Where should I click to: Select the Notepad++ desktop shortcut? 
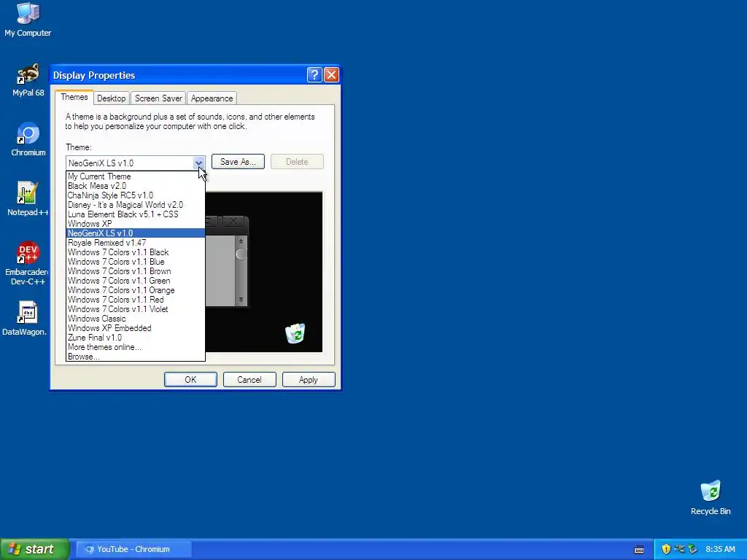click(28, 200)
